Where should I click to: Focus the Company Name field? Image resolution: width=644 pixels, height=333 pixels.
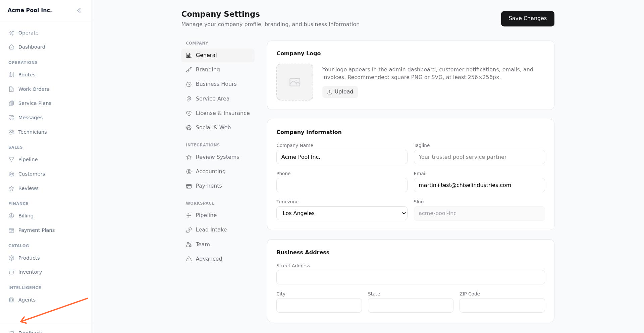click(x=342, y=157)
